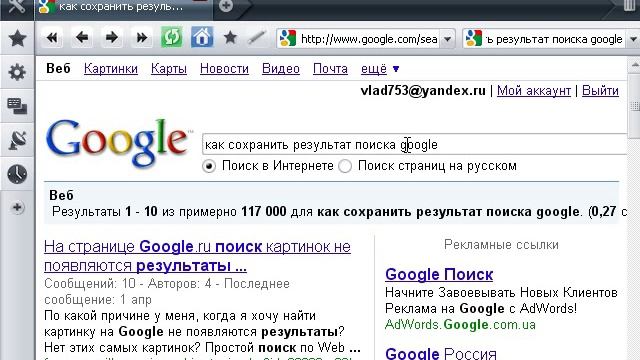Image resolution: width=640 pixels, height=360 pixels.
Task: Go forward with the right arrow
Action: pos(111,38)
